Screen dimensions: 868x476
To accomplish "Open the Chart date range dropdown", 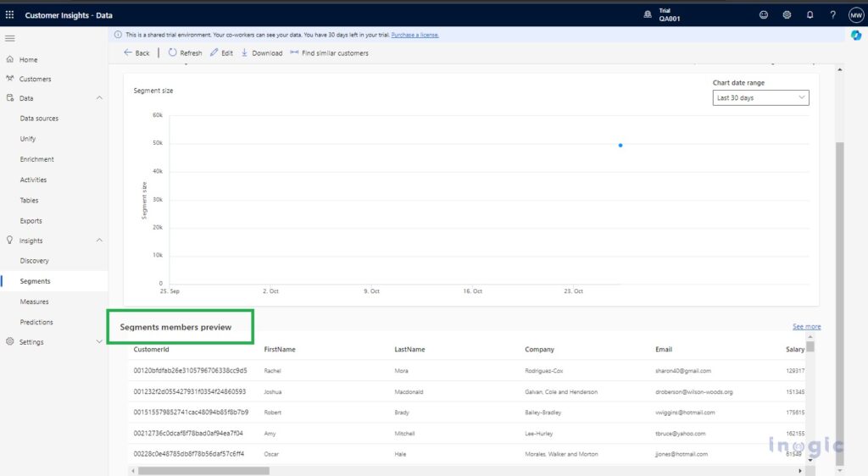I will 760,98.
